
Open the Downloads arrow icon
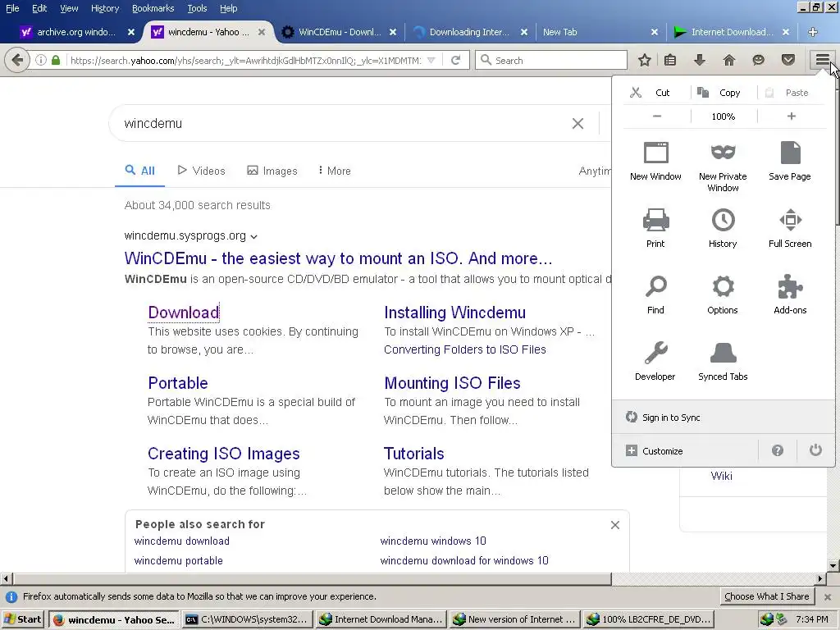click(699, 60)
